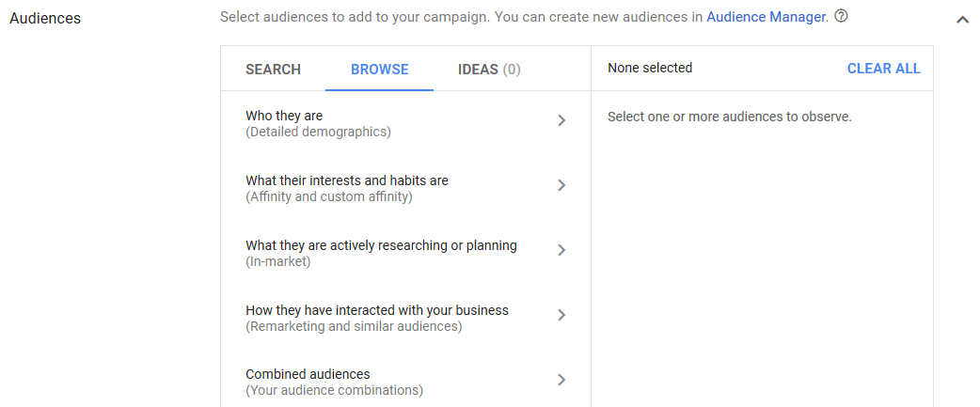The image size is (980, 407).
Task: Select the 'Who they are' category label
Action: (284, 116)
